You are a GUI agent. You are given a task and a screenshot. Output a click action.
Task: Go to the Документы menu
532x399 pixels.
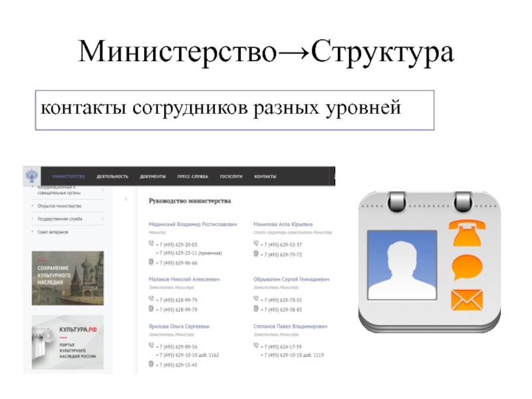(x=152, y=177)
